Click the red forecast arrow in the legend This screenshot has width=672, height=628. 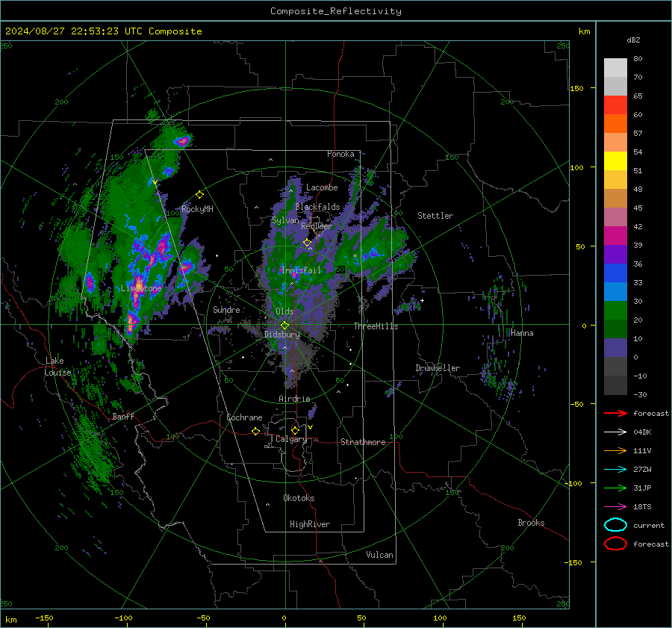[615, 413]
